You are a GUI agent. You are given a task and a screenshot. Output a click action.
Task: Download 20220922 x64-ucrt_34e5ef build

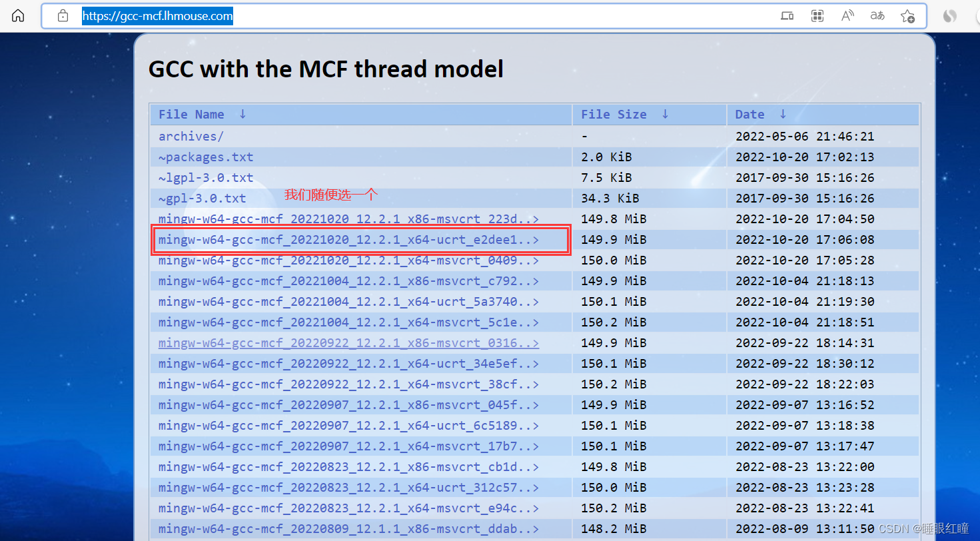[348, 363]
